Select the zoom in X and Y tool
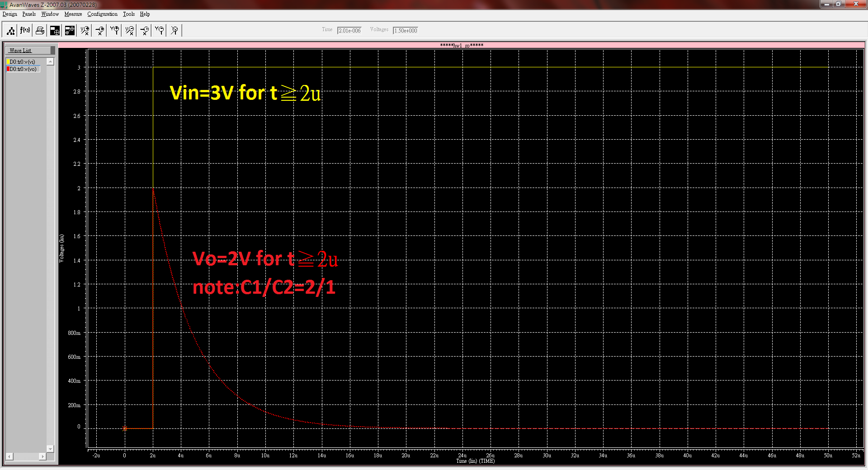The image size is (868, 470). tap(85, 31)
